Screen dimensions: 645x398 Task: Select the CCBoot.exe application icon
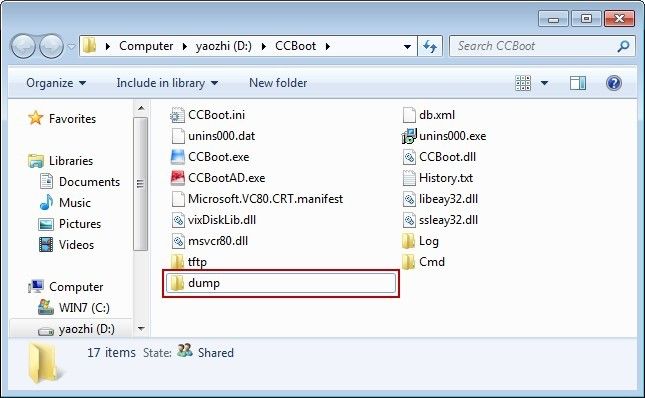tap(178, 157)
